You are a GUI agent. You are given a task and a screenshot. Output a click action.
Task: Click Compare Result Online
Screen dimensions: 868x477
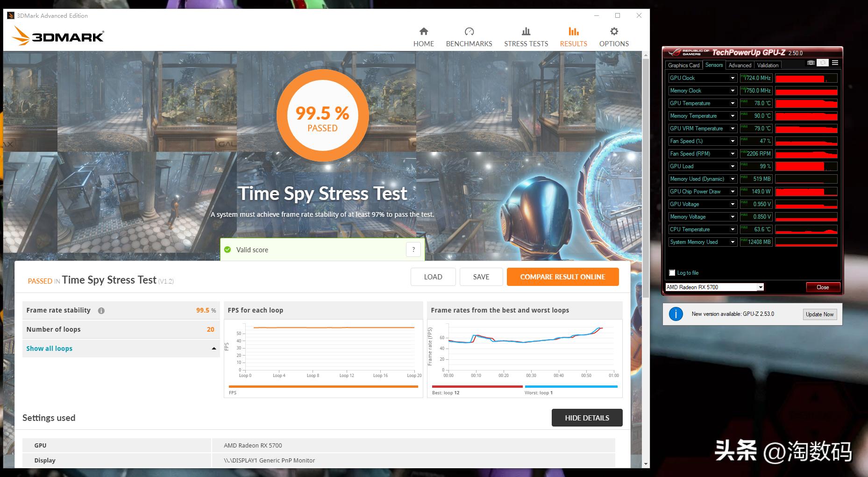563,277
